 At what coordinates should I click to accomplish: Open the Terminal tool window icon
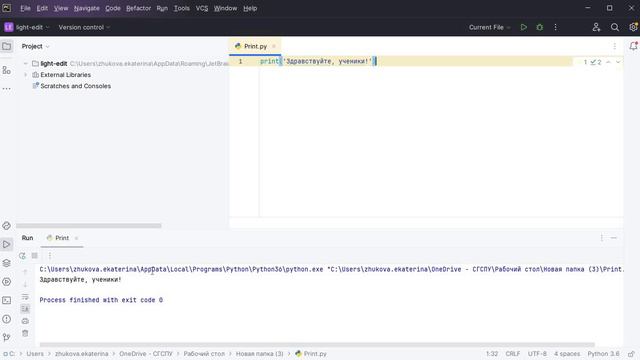pos(7,300)
